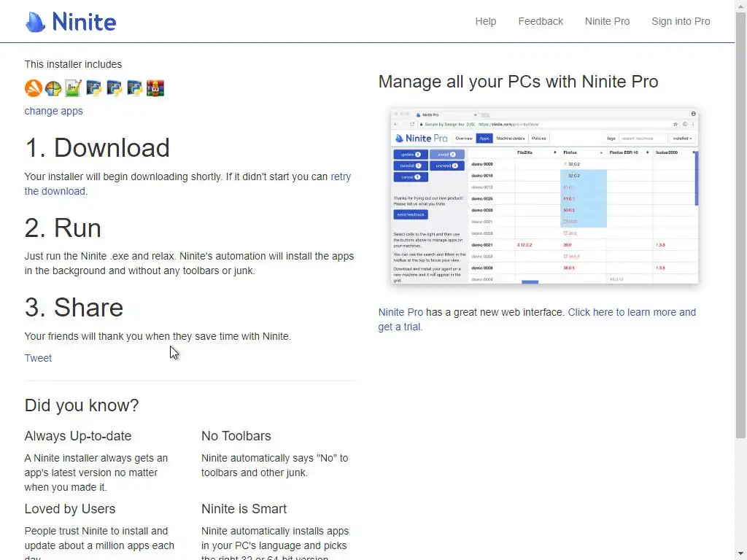Click the Tweet link

[38, 358]
